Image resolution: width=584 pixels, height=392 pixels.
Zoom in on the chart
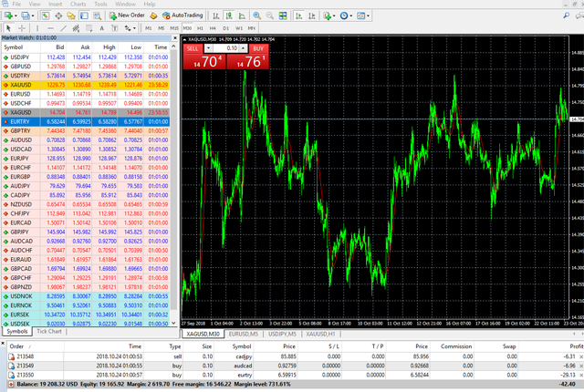point(256,15)
